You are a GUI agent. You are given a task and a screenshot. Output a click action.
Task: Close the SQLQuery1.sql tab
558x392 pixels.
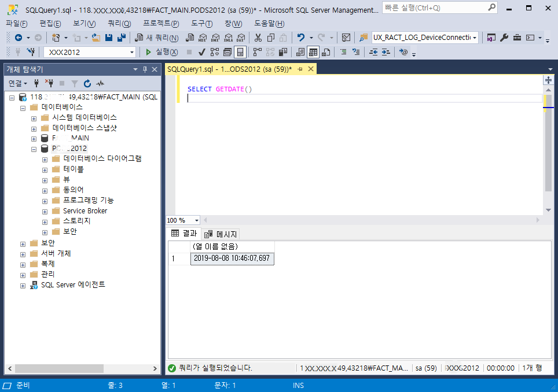(x=311, y=69)
